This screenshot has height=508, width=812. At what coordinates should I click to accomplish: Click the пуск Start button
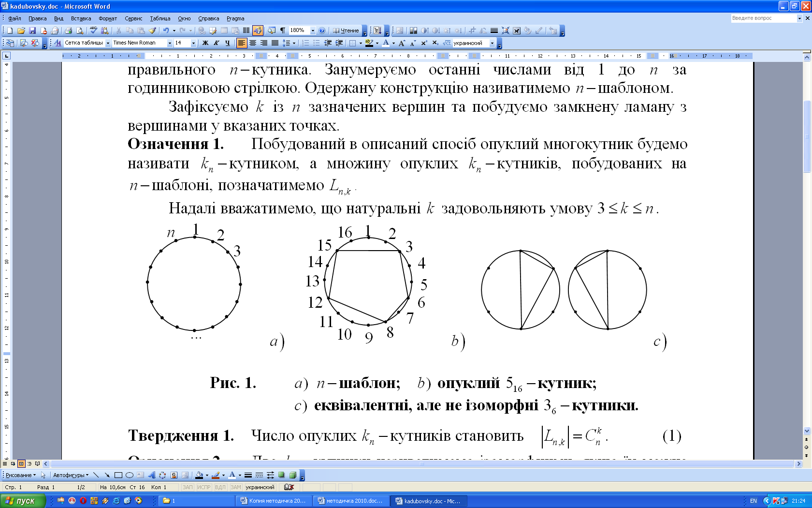(23, 501)
